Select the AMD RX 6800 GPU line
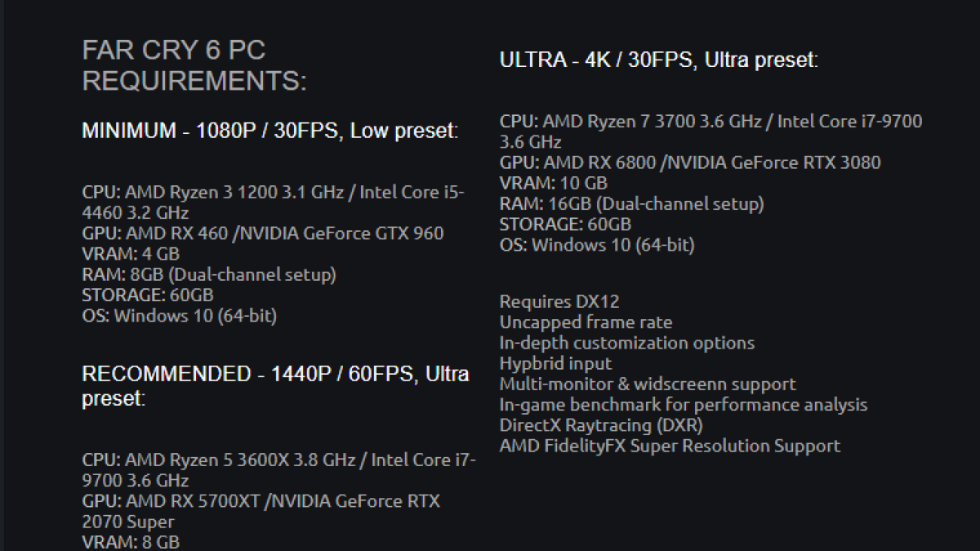 (690, 162)
